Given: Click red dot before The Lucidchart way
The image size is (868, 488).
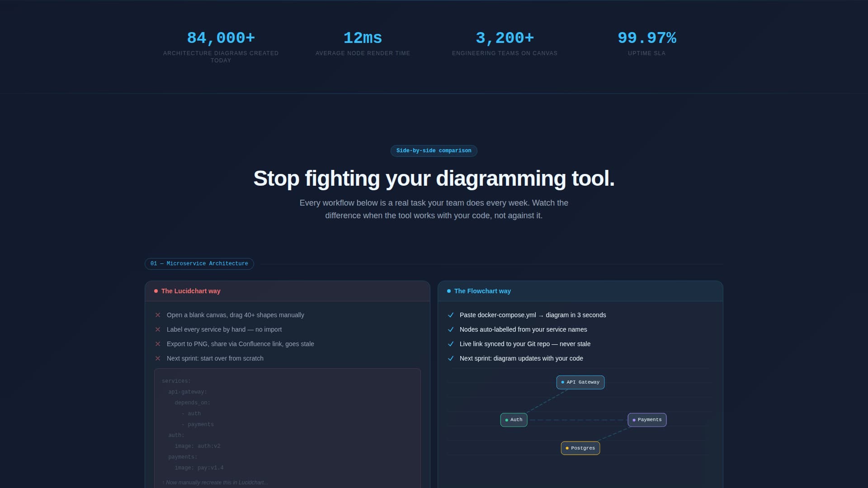Looking at the screenshot, I should pyautogui.click(x=156, y=291).
